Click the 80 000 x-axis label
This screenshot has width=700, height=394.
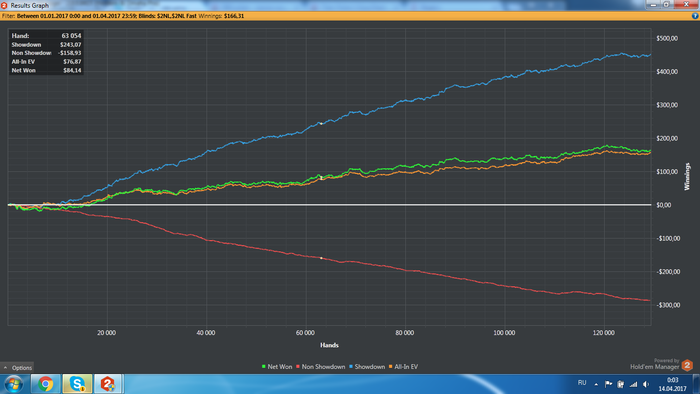405,333
